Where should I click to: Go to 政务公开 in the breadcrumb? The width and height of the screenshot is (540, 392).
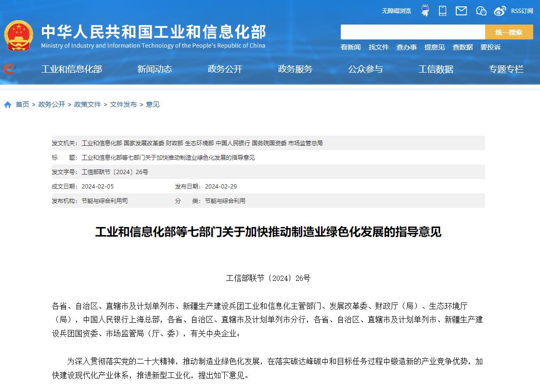(51, 105)
